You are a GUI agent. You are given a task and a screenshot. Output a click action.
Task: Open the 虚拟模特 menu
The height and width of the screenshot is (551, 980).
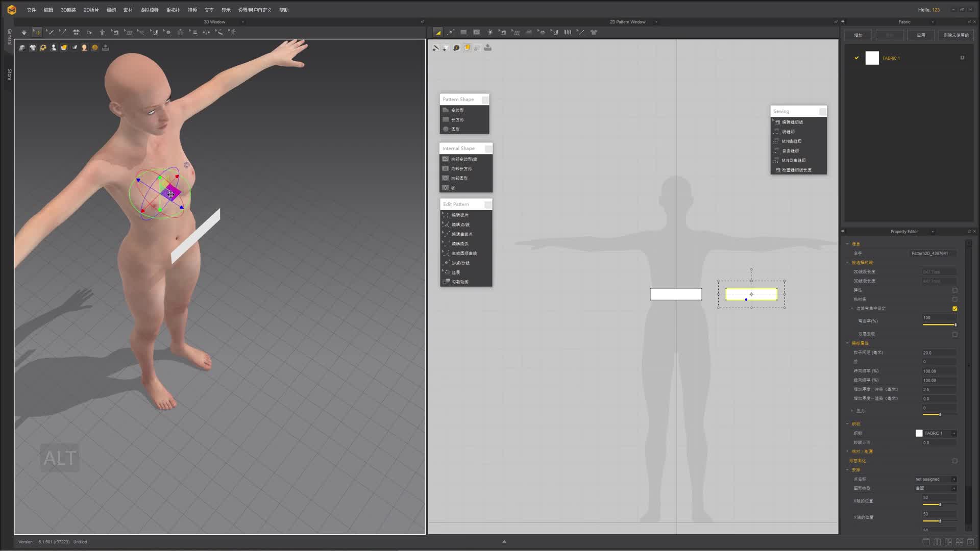click(149, 10)
